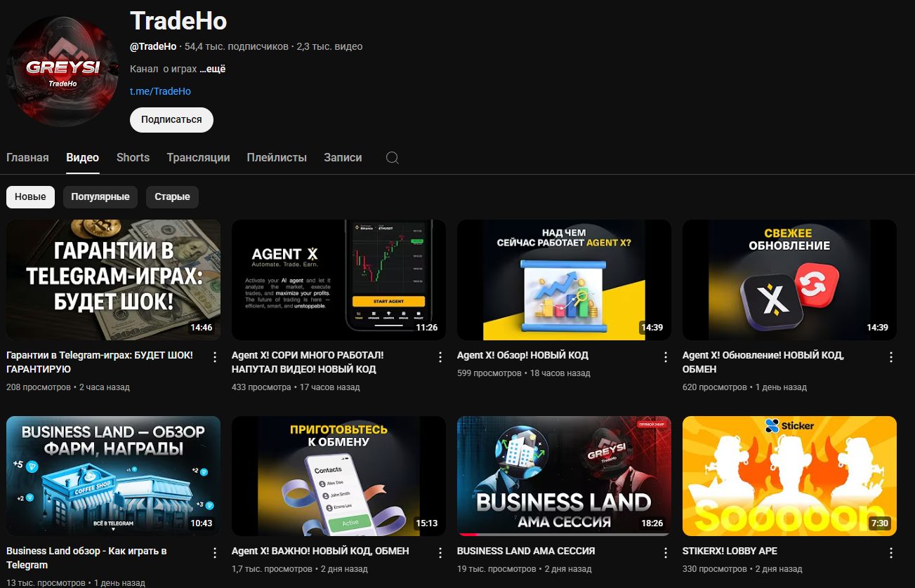The image size is (915, 588).
Task: Click the 14:46 duration badge
Action: (x=201, y=327)
